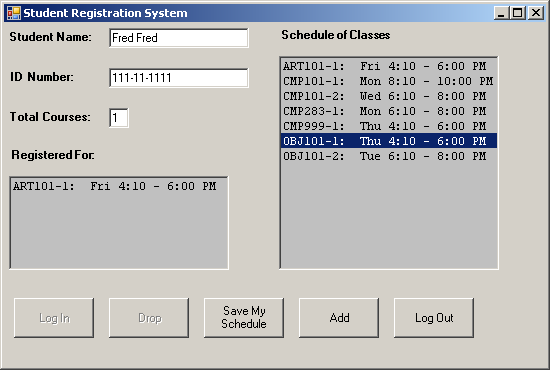The width and height of the screenshot is (550, 370).
Task: Select ART101-1 Fri in Schedule of Classes
Action: click(x=389, y=66)
